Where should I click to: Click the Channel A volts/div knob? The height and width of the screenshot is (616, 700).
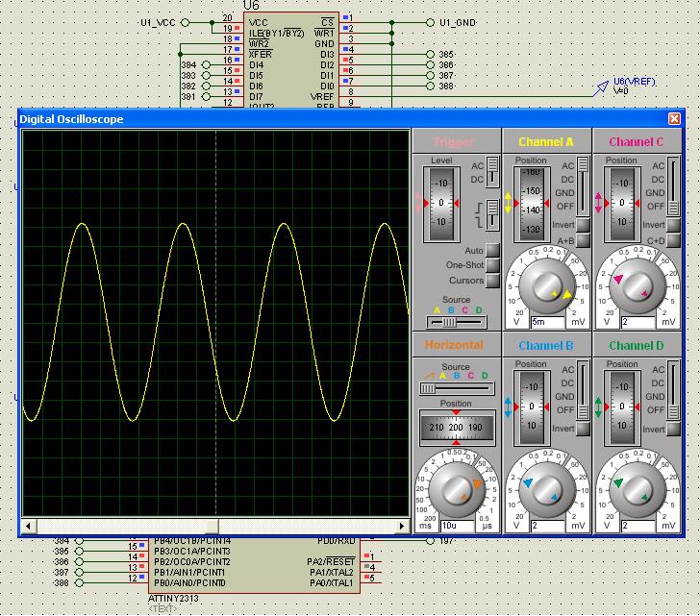click(546, 285)
